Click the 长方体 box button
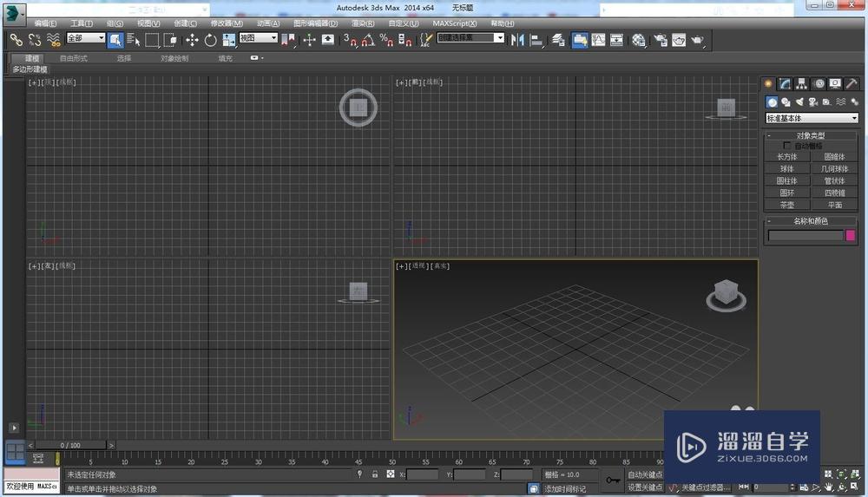The image size is (868, 497). click(x=786, y=157)
